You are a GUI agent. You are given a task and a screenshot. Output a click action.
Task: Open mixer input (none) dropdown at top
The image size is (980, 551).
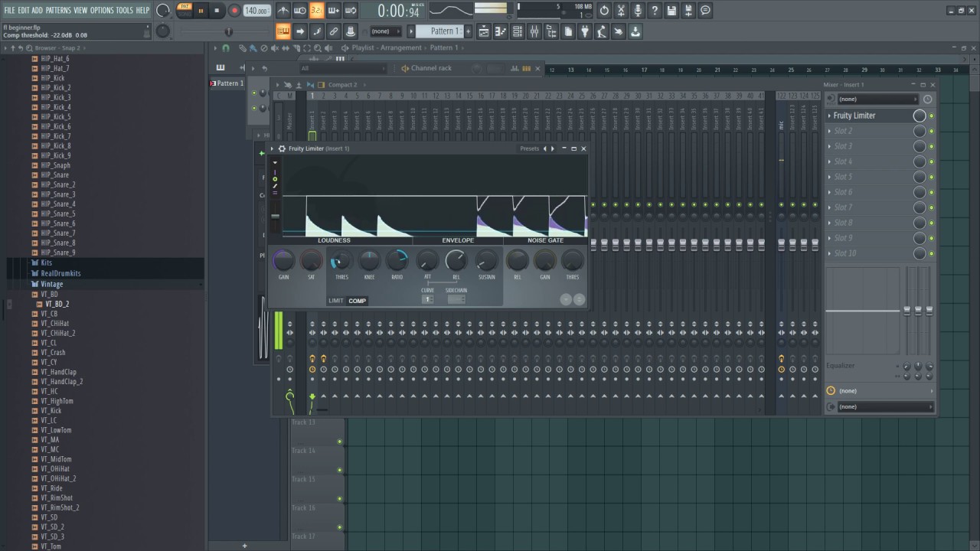point(877,99)
